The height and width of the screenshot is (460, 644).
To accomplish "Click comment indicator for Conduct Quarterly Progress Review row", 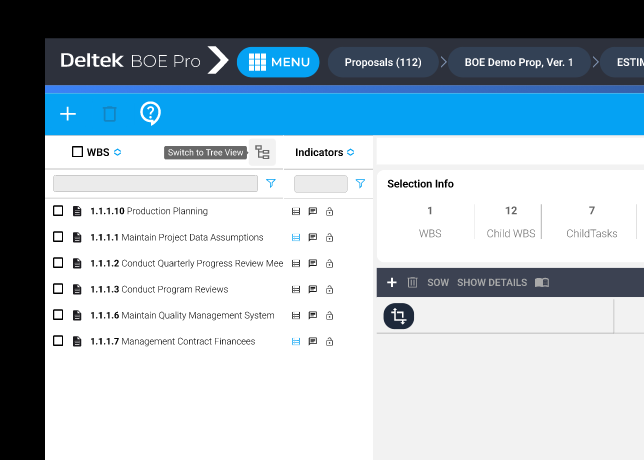I will tap(313, 263).
